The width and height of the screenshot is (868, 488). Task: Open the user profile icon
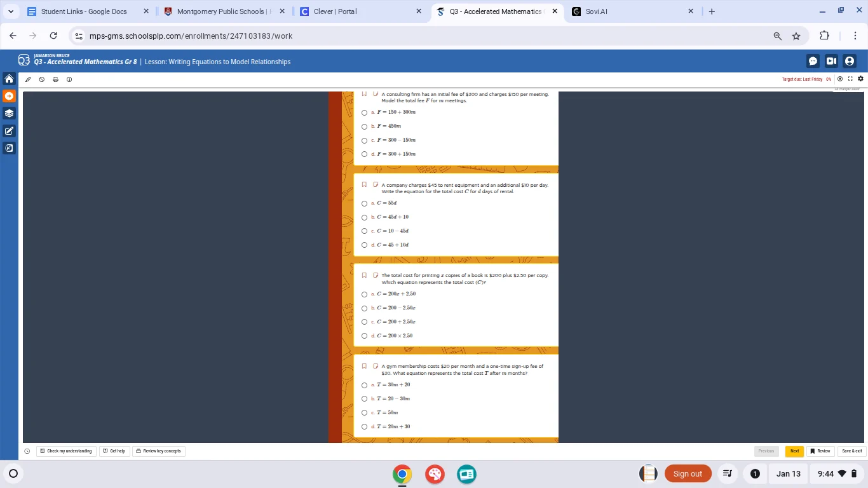[x=850, y=61]
